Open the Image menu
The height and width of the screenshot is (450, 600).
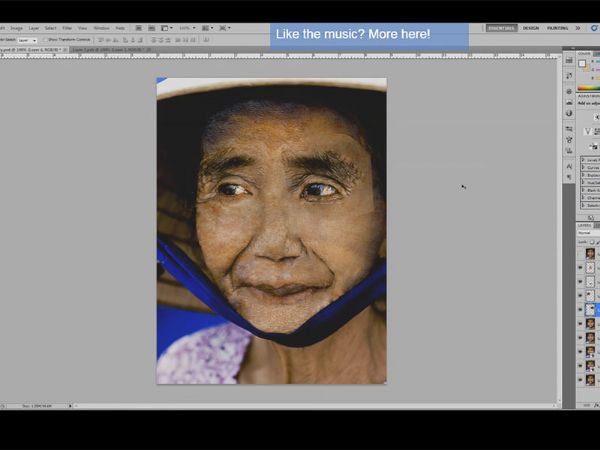point(16,28)
